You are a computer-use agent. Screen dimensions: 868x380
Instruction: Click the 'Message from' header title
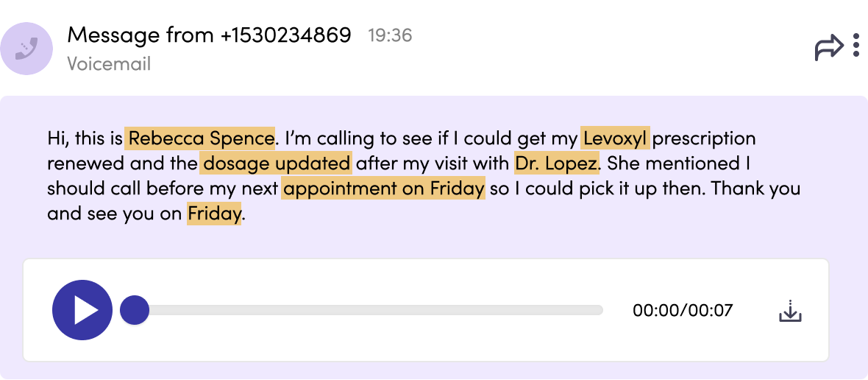[x=140, y=35]
